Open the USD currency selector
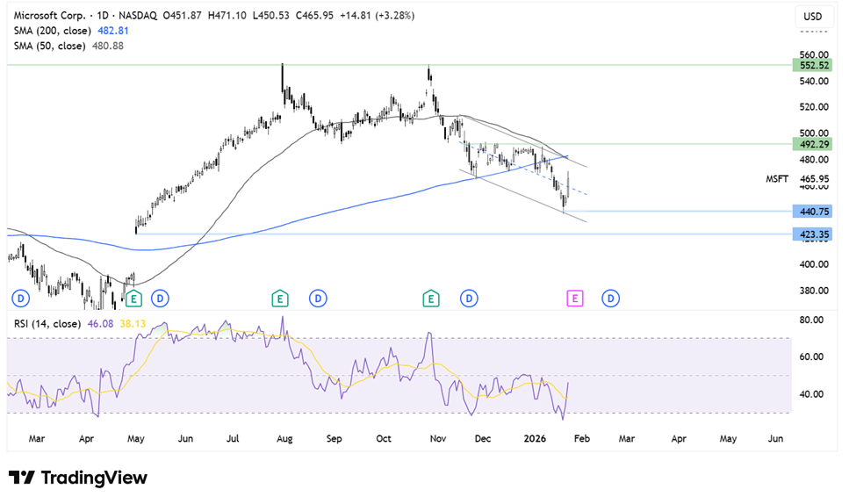This screenshot has height=504, width=849. click(x=812, y=17)
